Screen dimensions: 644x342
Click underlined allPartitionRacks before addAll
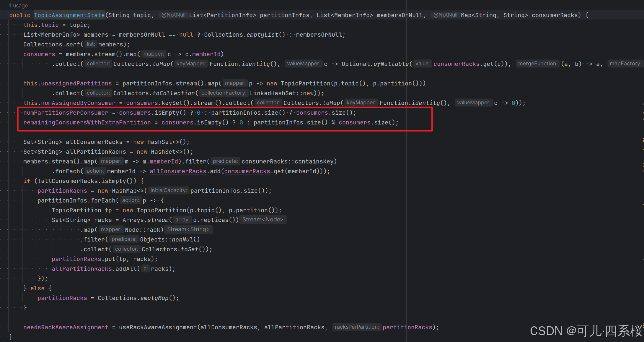(81, 269)
